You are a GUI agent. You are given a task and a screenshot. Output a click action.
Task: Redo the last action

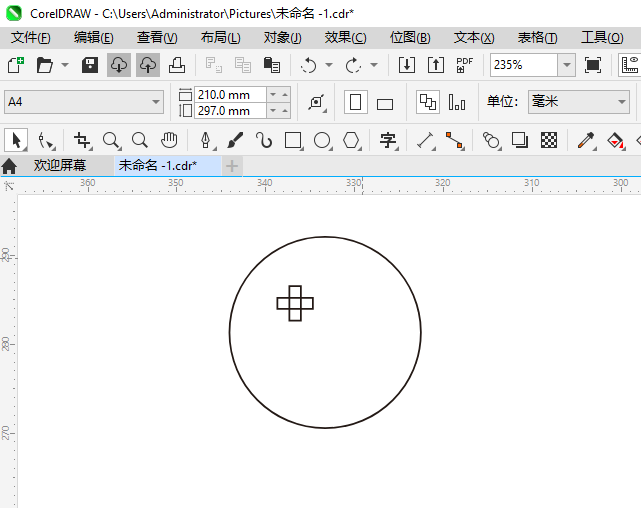[x=354, y=65]
